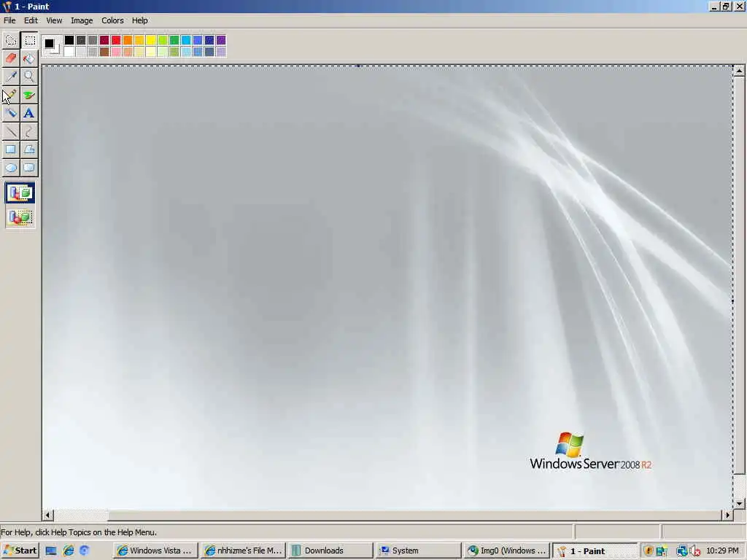Choose the Curve tool
Viewport: 747px width, 560px height.
tap(29, 131)
